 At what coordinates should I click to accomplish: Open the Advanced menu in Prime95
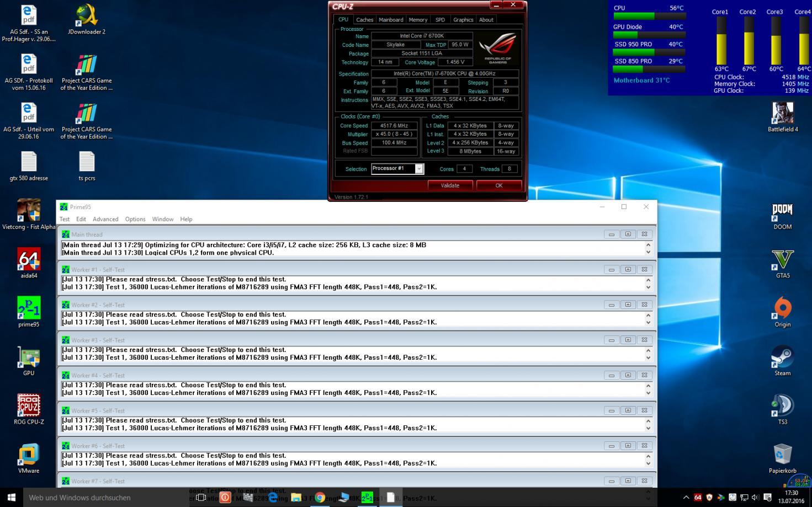pyautogui.click(x=105, y=219)
